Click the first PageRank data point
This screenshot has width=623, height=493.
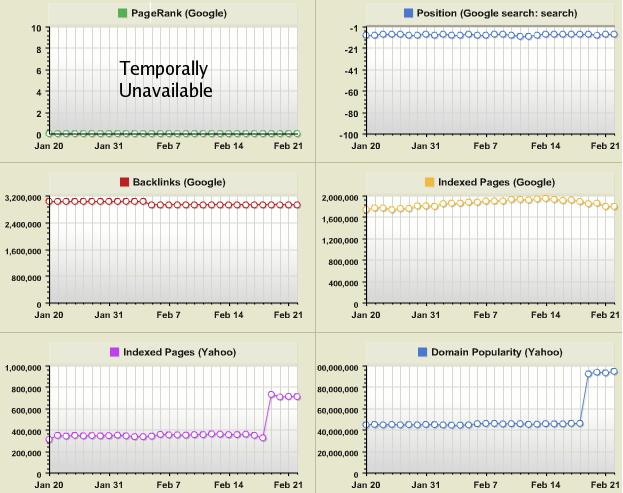click(x=50, y=133)
